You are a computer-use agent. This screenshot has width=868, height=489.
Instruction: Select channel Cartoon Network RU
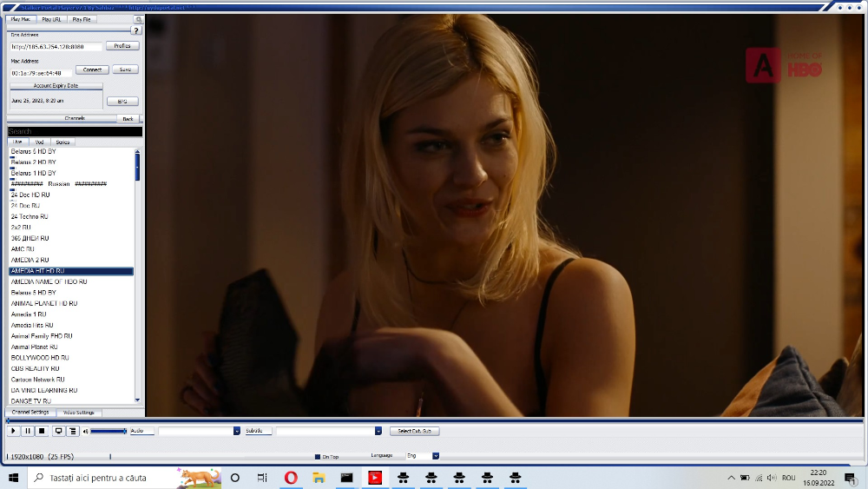coord(71,380)
